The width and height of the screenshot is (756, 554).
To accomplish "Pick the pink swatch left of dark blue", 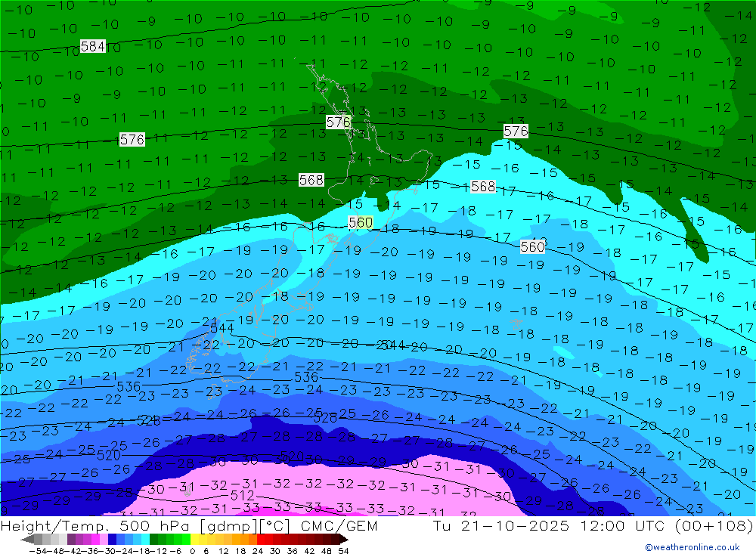I will [104, 539].
